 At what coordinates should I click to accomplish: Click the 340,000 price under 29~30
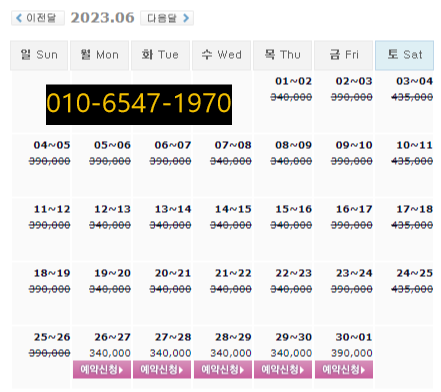[291, 353]
